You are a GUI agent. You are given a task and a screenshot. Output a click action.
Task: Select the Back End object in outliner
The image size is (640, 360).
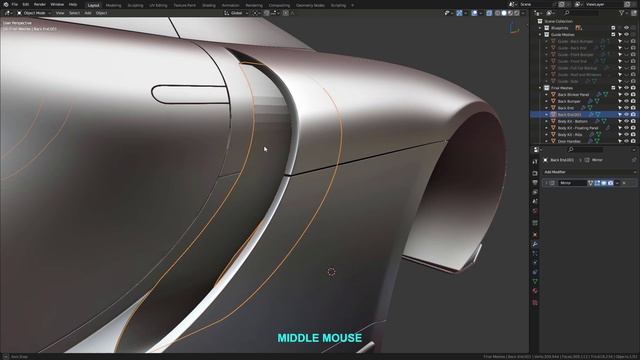pyautogui.click(x=566, y=108)
